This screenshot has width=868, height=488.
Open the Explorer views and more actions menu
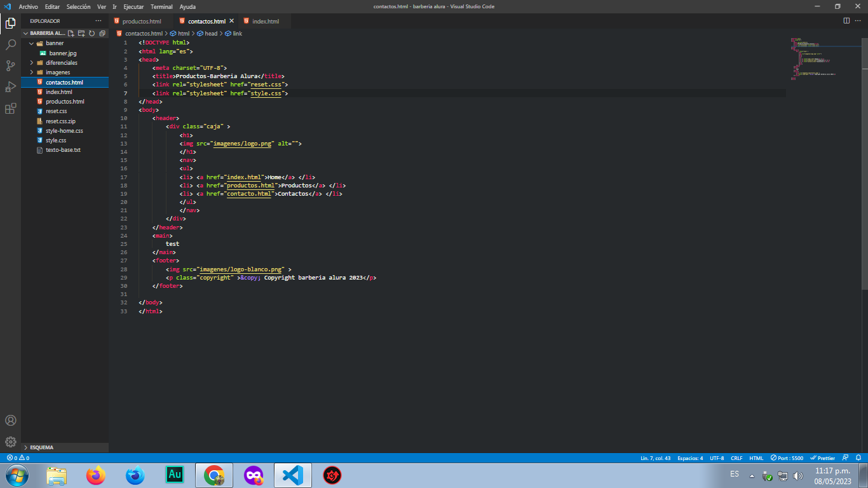point(98,21)
